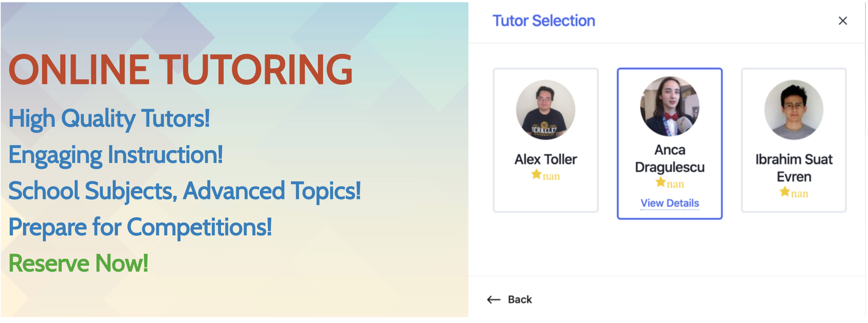This screenshot has width=868, height=323.
Task: Click the Engaging Instruction! banner line
Action: [115, 155]
